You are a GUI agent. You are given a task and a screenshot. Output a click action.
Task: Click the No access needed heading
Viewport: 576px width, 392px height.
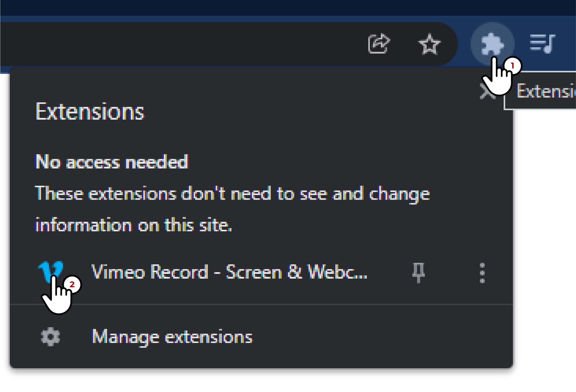coord(112,162)
